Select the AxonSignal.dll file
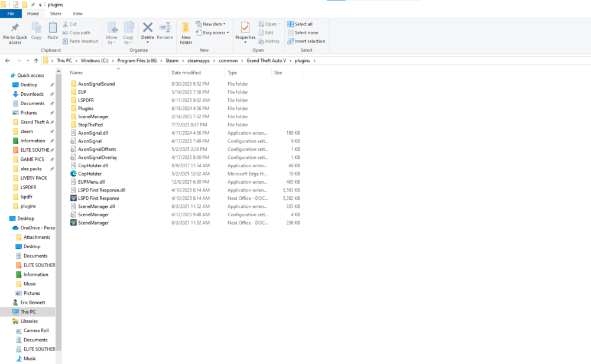 point(93,133)
